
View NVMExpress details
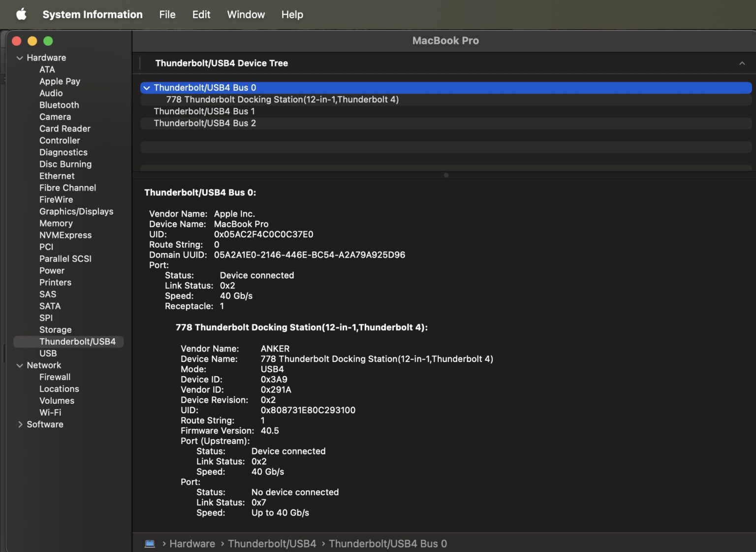65,235
